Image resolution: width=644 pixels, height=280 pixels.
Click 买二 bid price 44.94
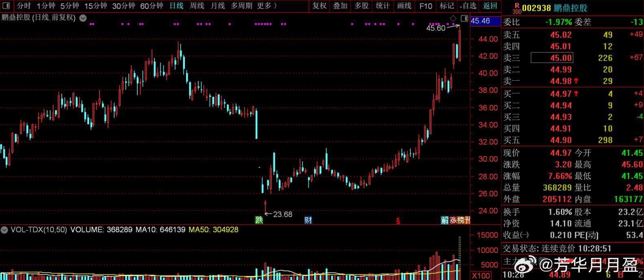pos(561,106)
